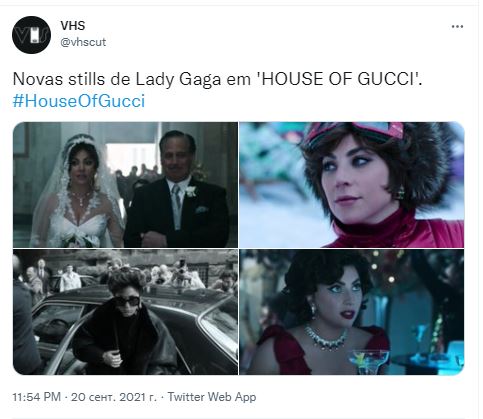483x419 pixels.
Task: Open the red dress cocktail bar still
Action: point(352,312)
